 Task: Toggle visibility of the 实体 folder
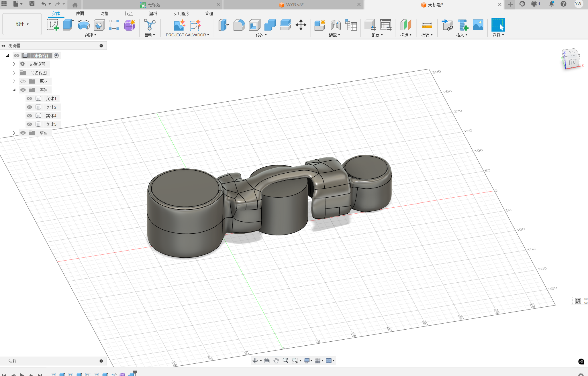(x=23, y=90)
